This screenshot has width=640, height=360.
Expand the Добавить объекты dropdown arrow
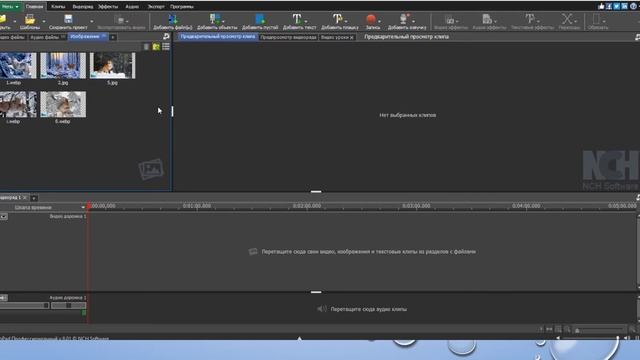(x=223, y=21)
